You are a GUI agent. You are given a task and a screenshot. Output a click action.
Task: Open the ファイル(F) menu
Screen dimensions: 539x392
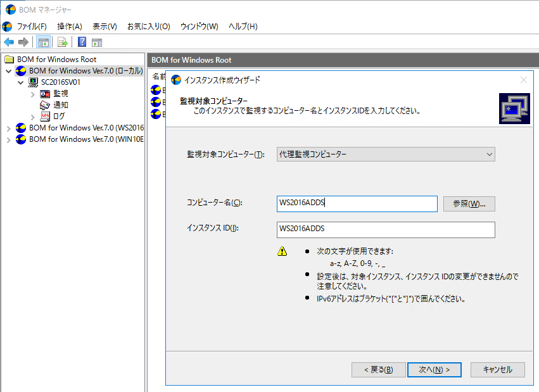[32, 27]
